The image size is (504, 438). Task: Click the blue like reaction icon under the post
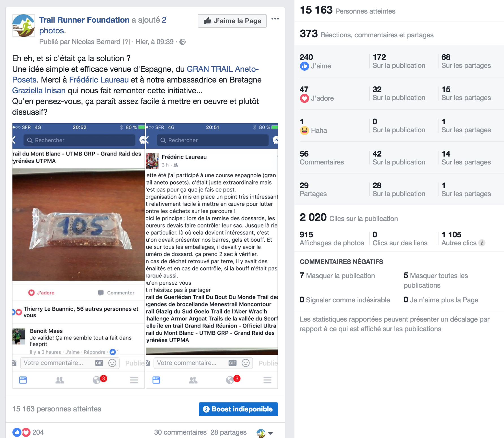[17, 432]
